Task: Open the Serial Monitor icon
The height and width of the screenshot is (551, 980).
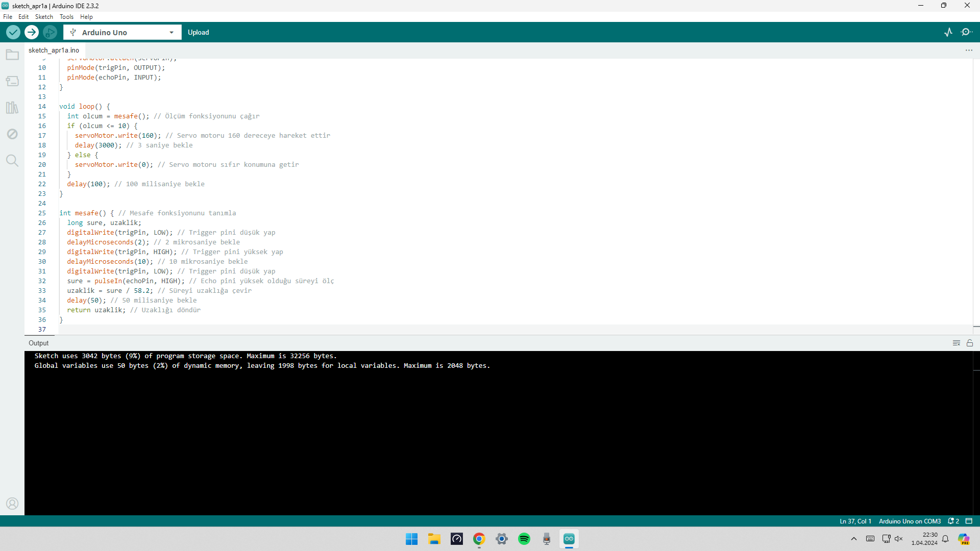Action: [x=966, y=32]
